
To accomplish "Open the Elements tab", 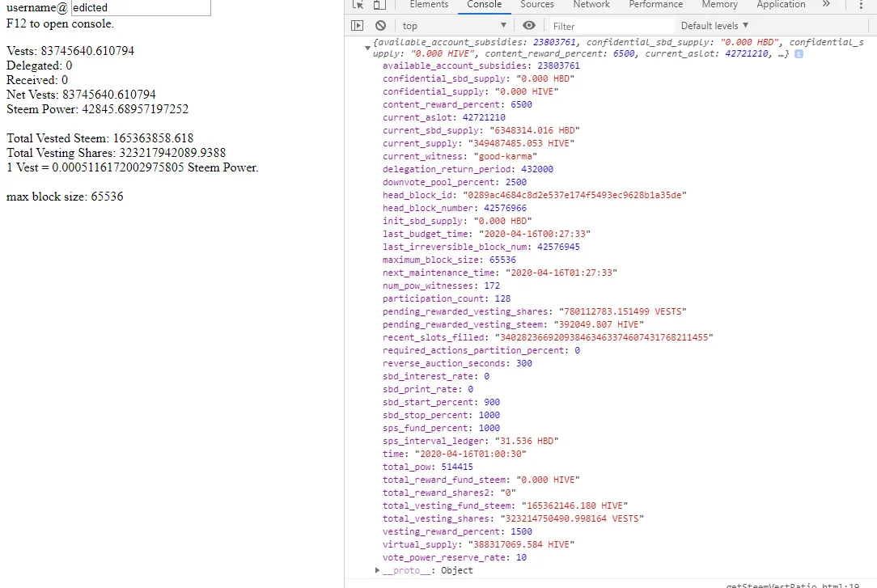I will [x=429, y=5].
